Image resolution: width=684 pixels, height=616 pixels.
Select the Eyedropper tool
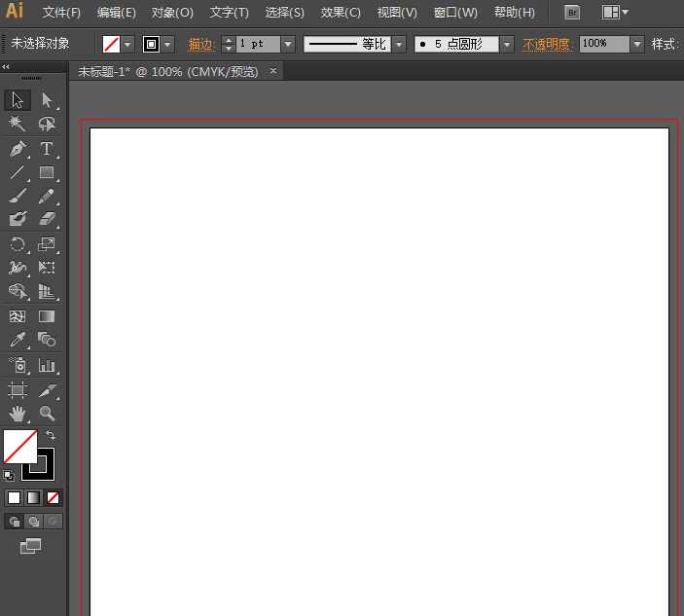pyautogui.click(x=18, y=340)
